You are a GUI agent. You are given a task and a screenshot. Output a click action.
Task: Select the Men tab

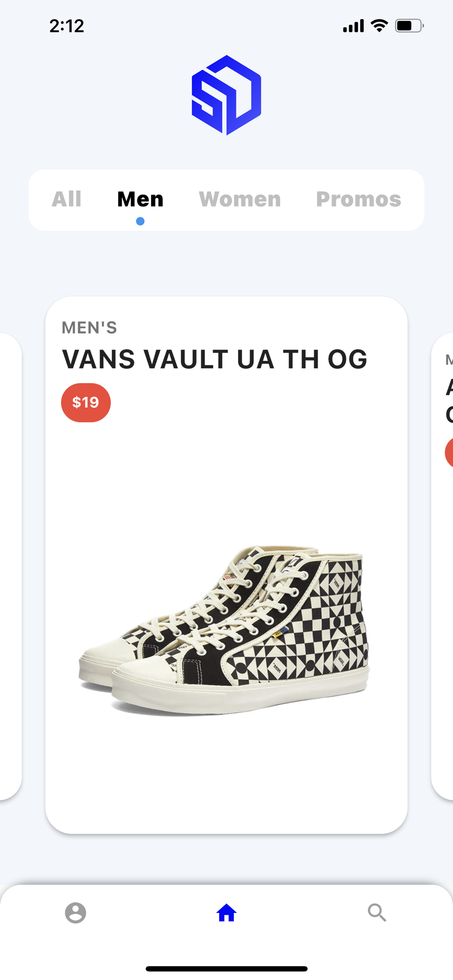tap(140, 199)
